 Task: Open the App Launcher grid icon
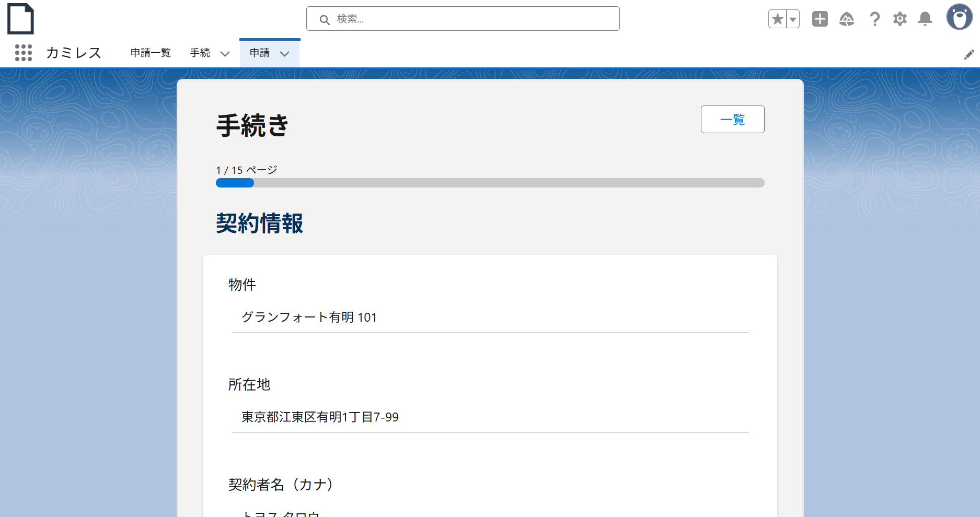pyautogui.click(x=24, y=53)
